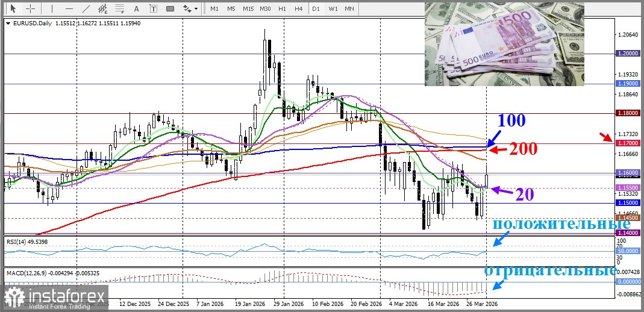The height and width of the screenshot is (312, 644).
Task: Click the MACD 0.000000 level label
Action: [x=628, y=282]
